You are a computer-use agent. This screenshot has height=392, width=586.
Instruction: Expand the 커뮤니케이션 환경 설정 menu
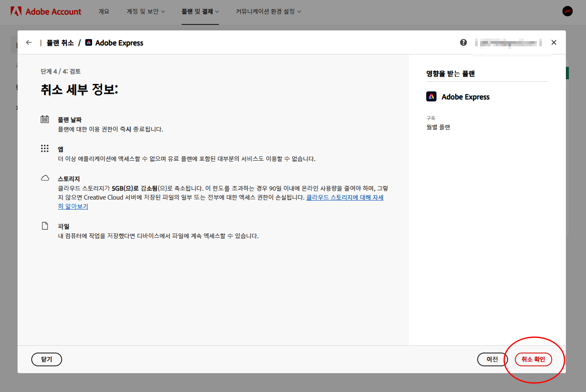tap(269, 12)
